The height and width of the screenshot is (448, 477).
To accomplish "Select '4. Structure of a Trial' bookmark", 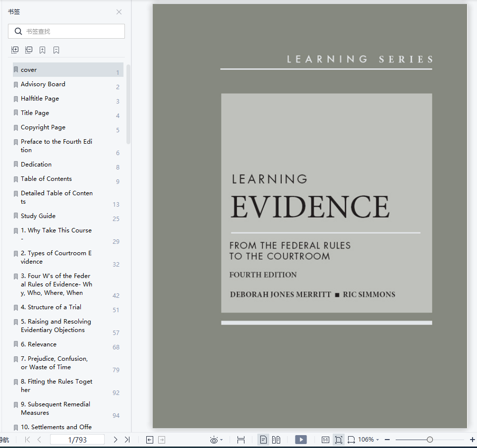I will pyautogui.click(x=68, y=307).
